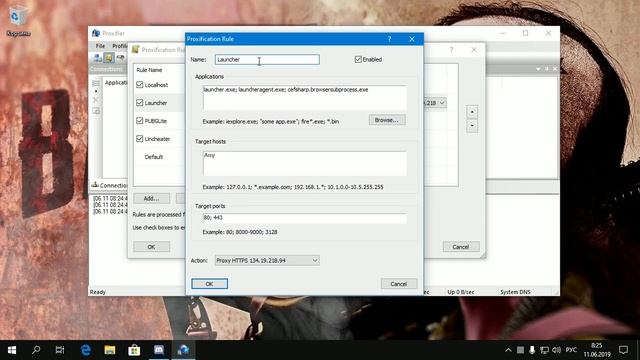The width and height of the screenshot is (640, 360).
Task: Click the Rule Name column header
Action: (149, 70)
